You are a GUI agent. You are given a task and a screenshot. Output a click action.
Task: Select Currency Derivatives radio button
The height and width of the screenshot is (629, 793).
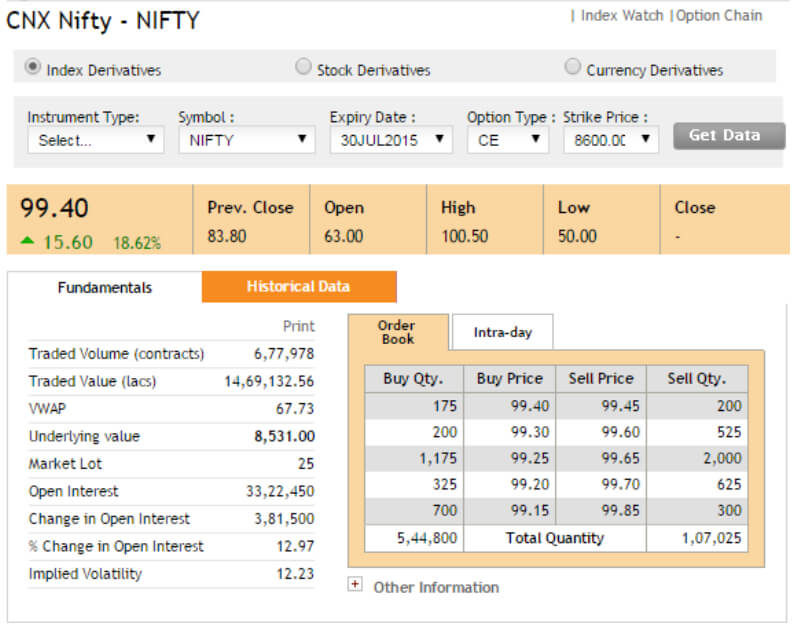coord(572,66)
